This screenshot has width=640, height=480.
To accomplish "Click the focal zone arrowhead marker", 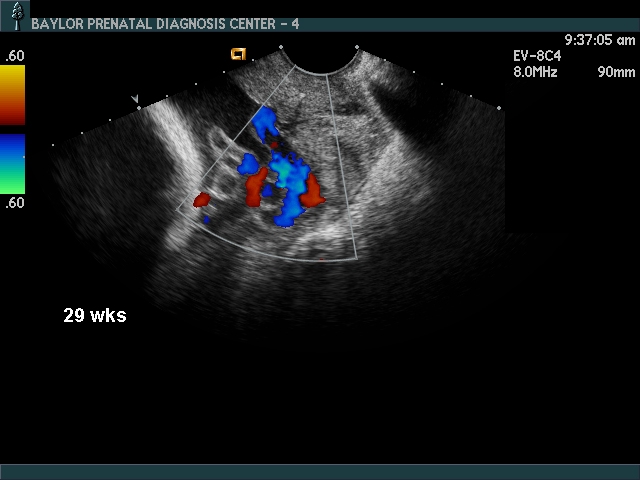I will 135,98.
